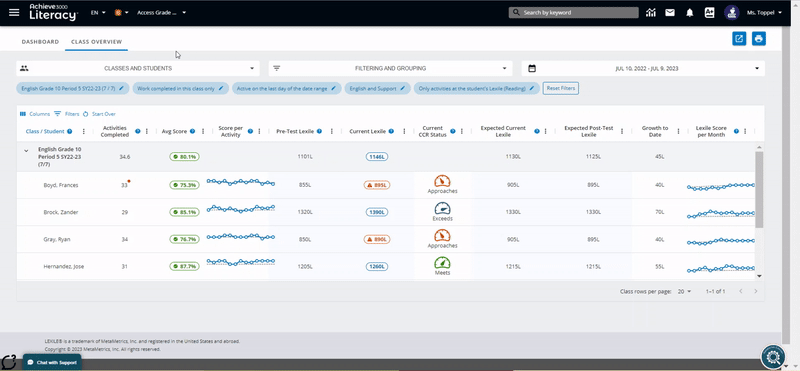
Task: Switch to the Dashboard tab
Action: pos(40,42)
